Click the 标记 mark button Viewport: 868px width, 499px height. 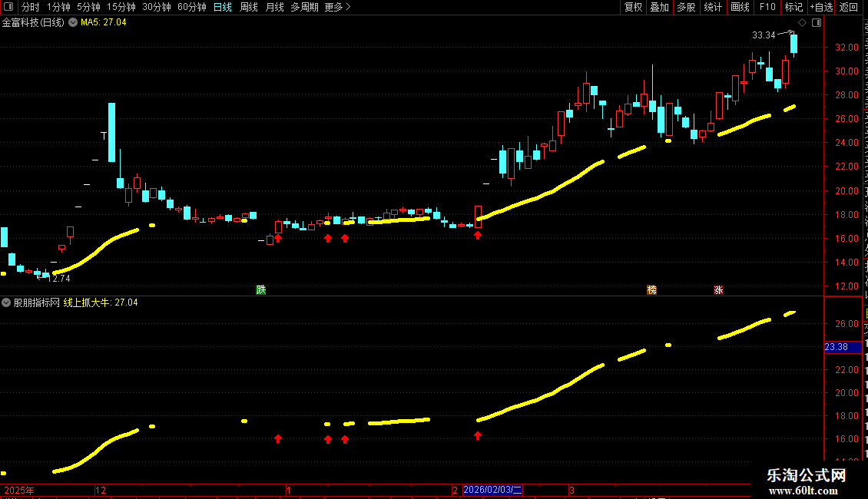pyautogui.click(x=793, y=7)
